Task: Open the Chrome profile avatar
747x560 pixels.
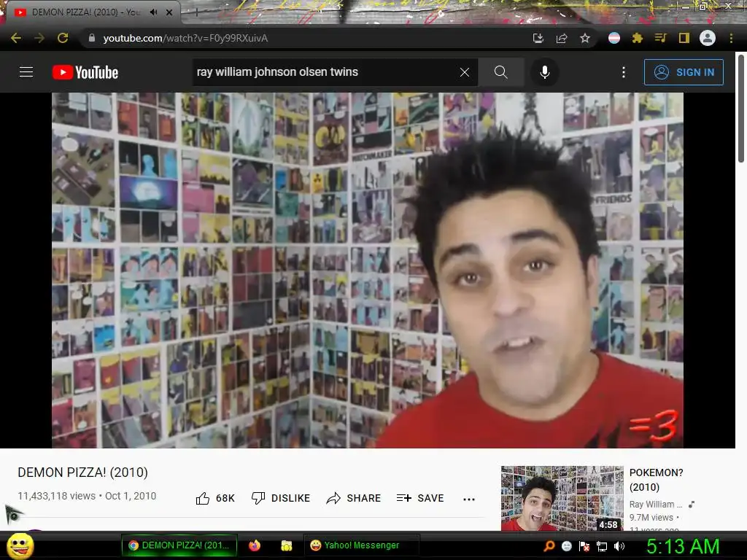Action: click(x=708, y=38)
